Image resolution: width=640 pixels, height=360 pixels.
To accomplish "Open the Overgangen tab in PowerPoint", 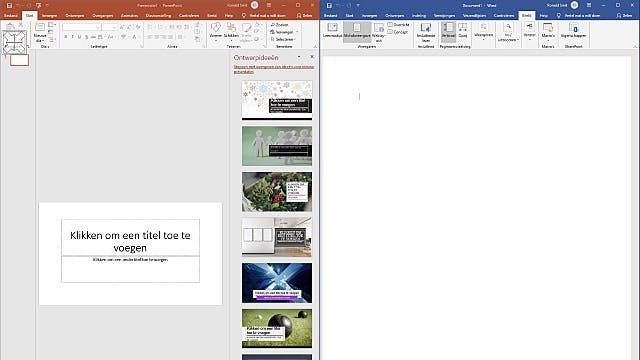I will pyautogui.click(x=102, y=16).
